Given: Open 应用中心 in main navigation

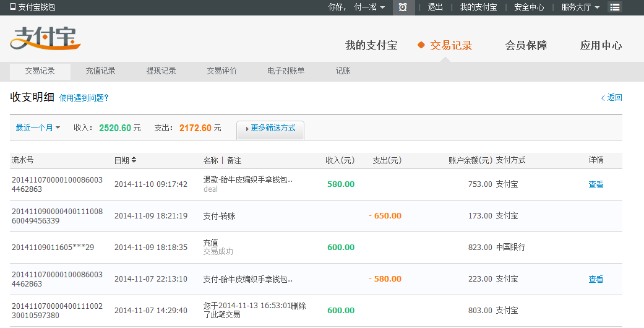Looking at the screenshot, I should click(601, 45).
